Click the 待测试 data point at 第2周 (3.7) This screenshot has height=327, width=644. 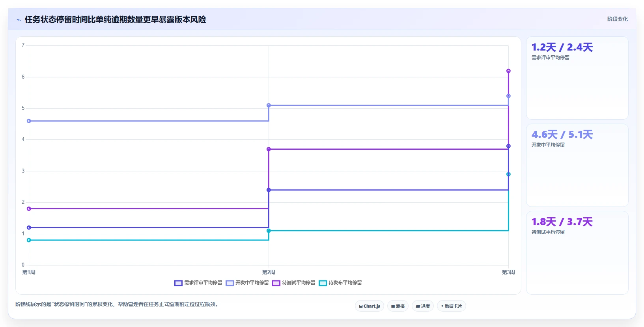[269, 149]
